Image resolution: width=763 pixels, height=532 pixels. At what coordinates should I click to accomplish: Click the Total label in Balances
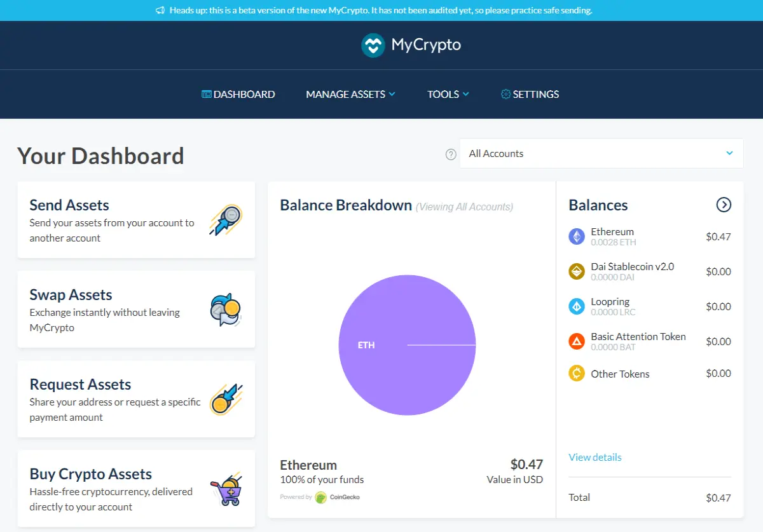[579, 498]
